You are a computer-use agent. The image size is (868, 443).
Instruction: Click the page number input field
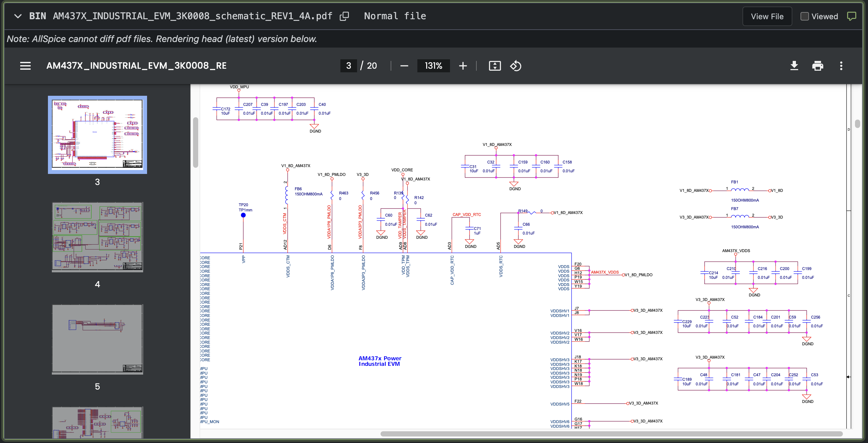(349, 66)
